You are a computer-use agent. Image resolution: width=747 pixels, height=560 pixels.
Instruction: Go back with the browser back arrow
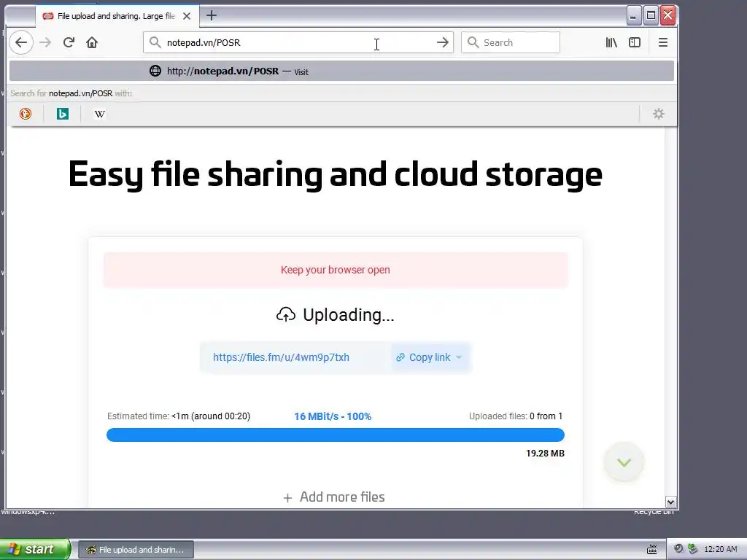(x=21, y=42)
